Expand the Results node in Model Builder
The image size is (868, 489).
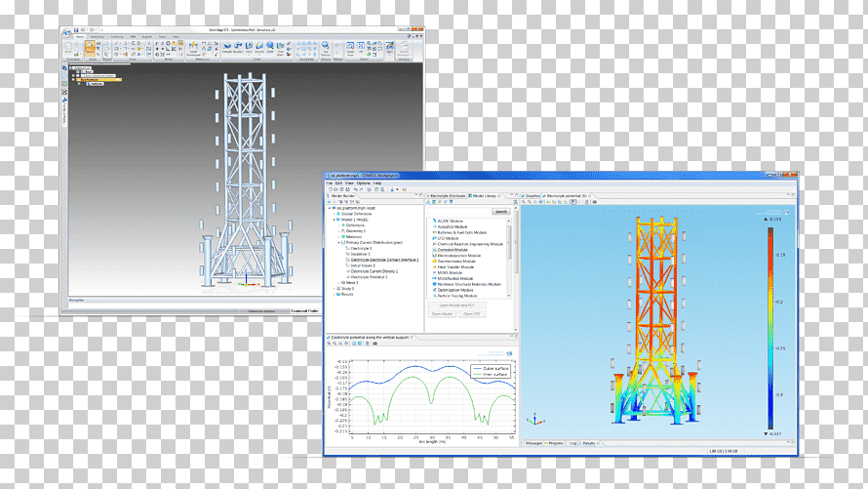coord(334,295)
